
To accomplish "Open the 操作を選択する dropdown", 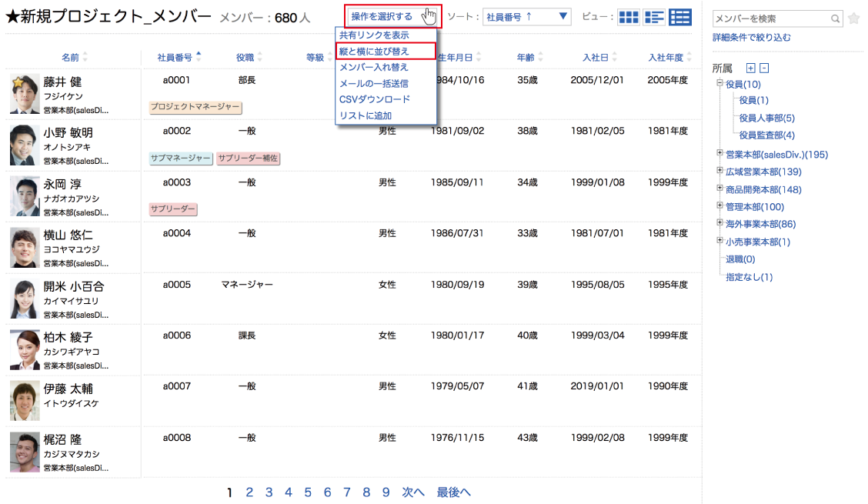I will pyautogui.click(x=393, y=17).
